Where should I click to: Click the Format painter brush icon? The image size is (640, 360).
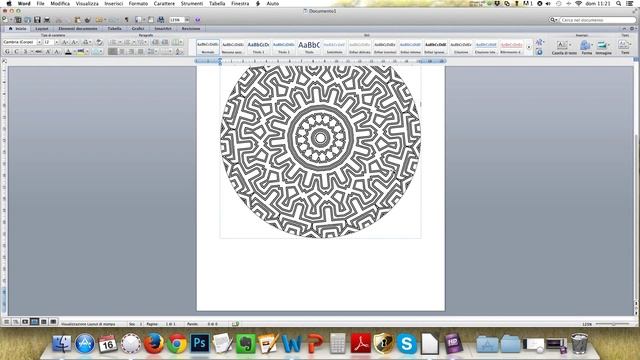[x=87, y=20]
